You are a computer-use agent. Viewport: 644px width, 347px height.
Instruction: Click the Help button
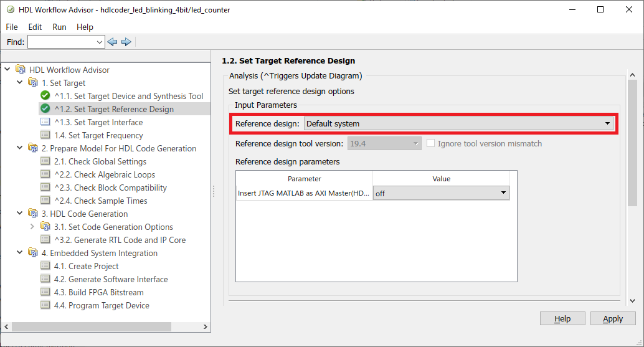point(562,319)
